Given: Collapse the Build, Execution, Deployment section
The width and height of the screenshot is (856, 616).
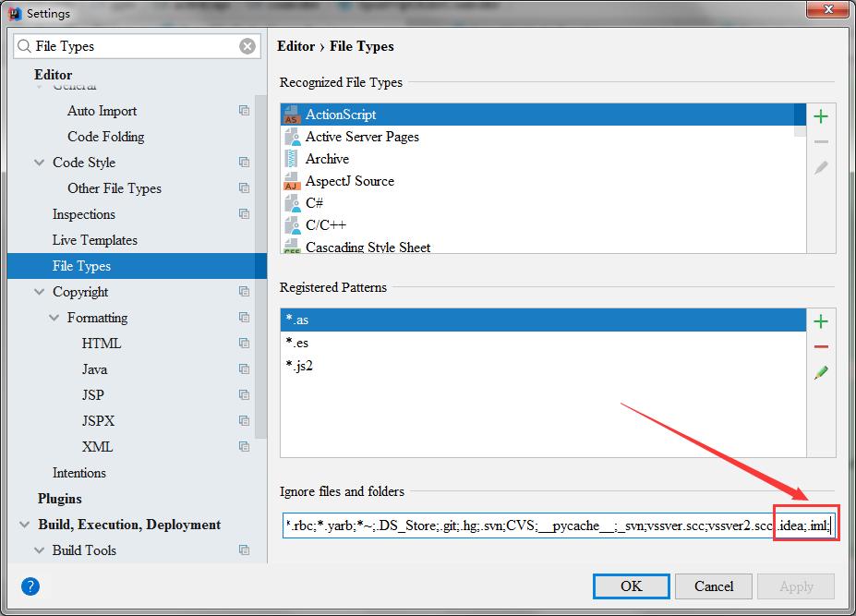Looking at the screenshot, I should tap(24, 525).
